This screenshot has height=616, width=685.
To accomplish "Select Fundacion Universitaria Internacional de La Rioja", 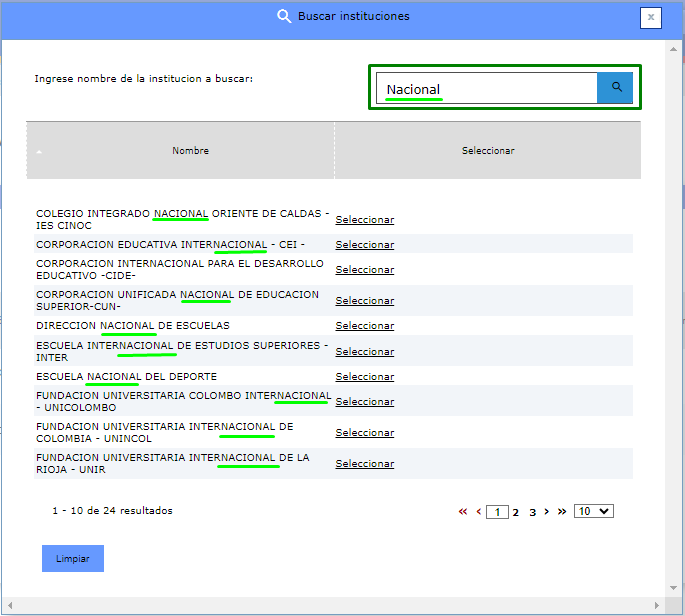I will click(364, 464).
